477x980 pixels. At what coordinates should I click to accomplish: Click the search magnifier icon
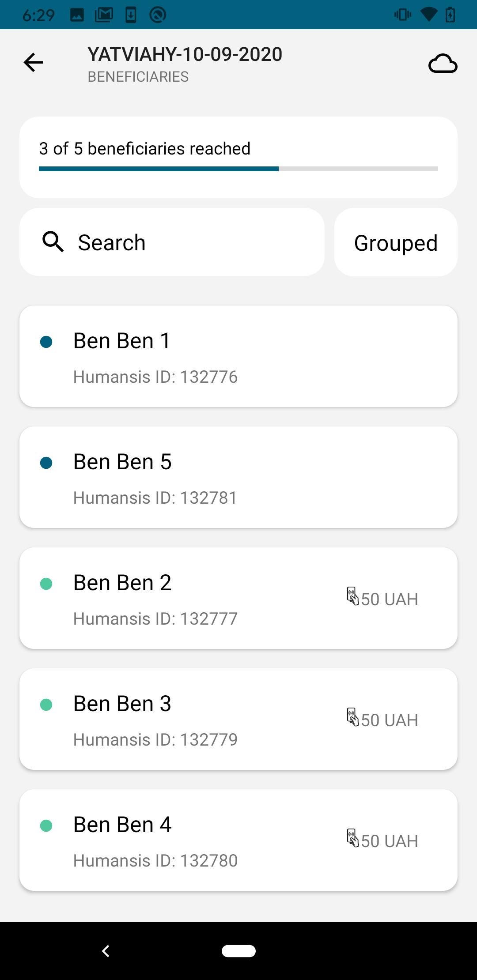point(53,242)
